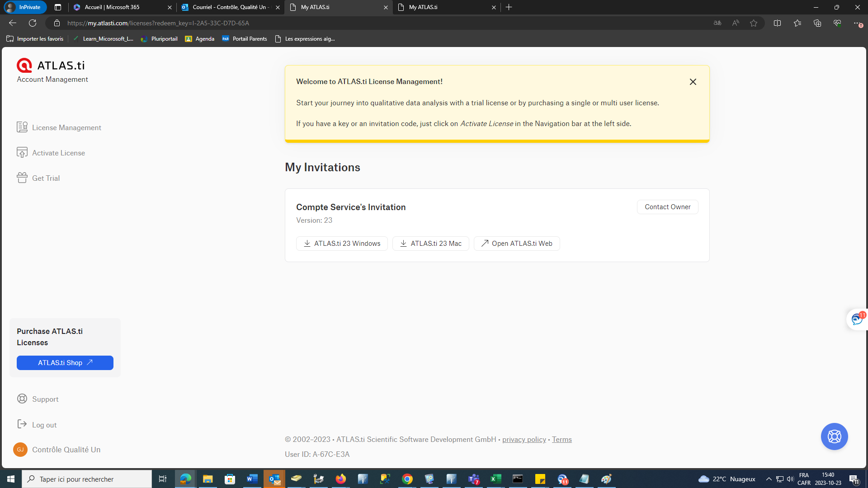Open the ATLAS.ti Shop
The image size is (868, 488).
pos(65,363)
